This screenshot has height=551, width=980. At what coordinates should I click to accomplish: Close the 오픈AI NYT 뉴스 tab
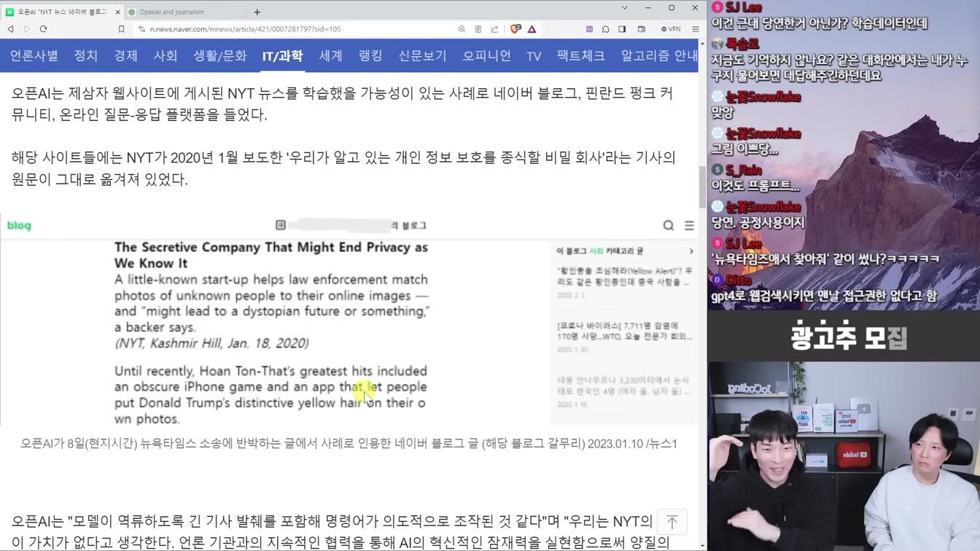pyautogui.click(x=117, y=12)
